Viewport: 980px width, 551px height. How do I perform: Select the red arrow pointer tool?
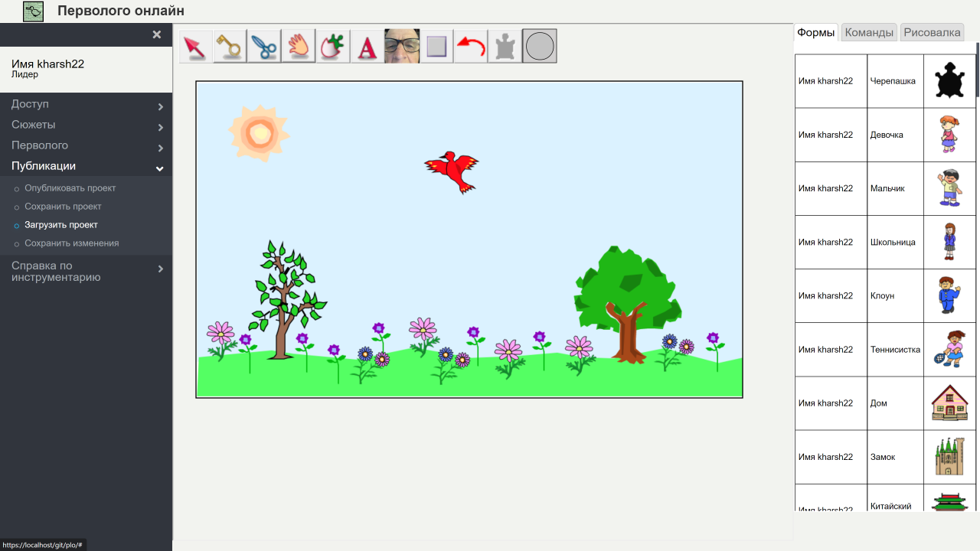(x=196, y=47)
